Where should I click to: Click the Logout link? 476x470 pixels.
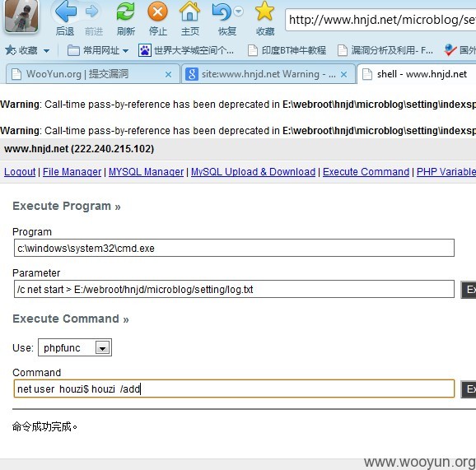[x=20, y=172]
